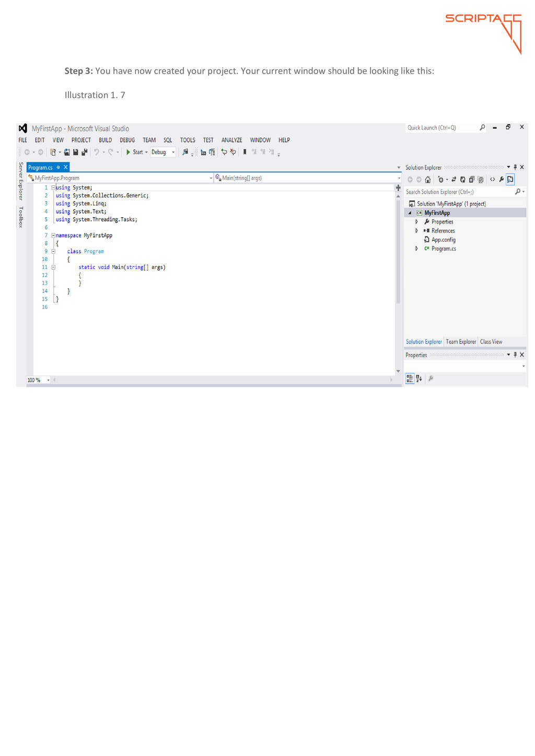Click the New Project toolbar icon
The width and height of the screenshot is (535, 756).
[53, 152]
